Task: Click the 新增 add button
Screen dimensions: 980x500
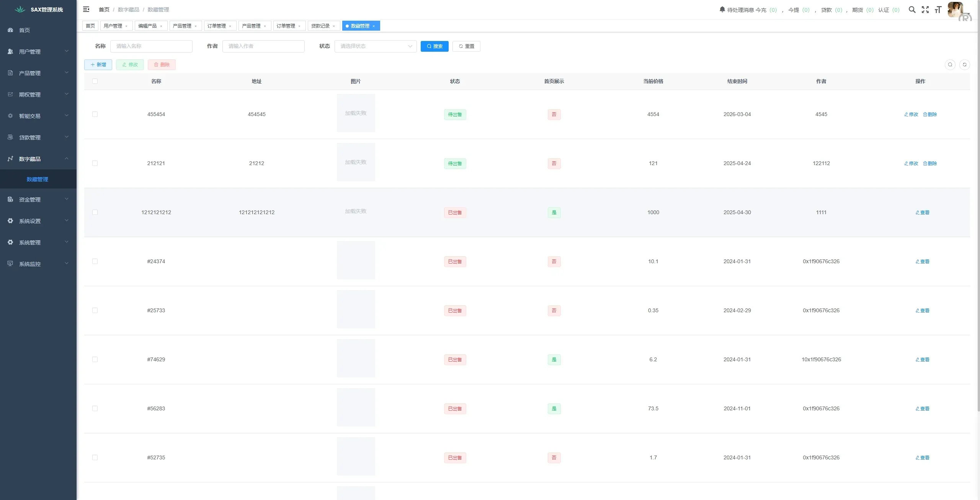Action: [98, 65]
